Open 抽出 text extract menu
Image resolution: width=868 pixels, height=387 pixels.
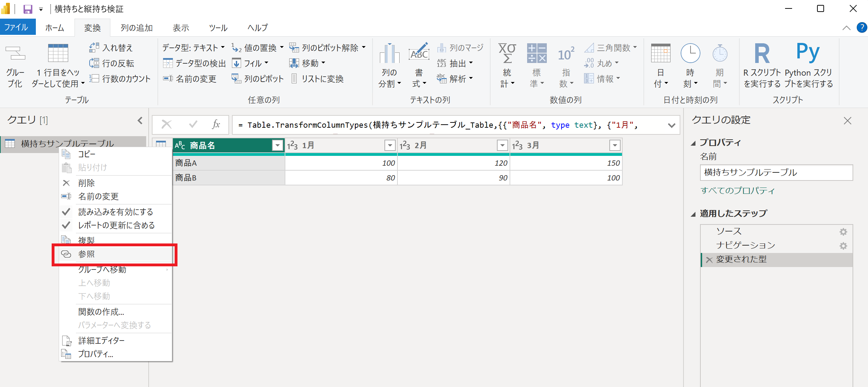(x=455, y=63)
